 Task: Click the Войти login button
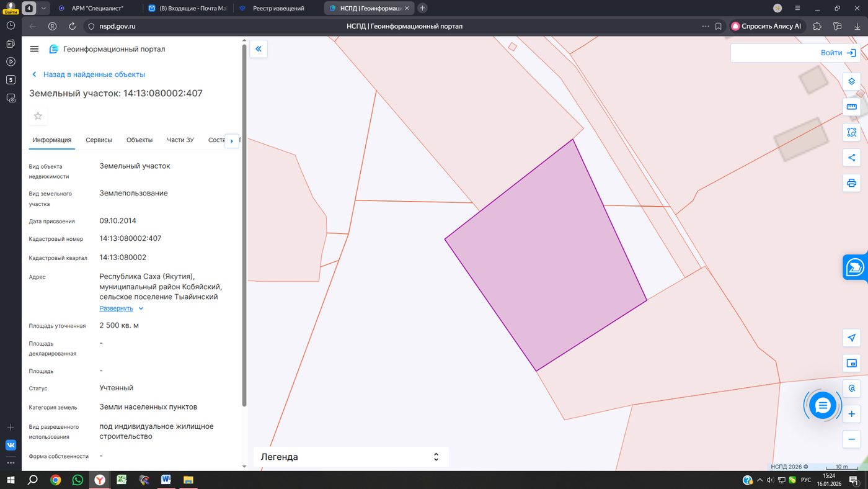tap(795, 53)
